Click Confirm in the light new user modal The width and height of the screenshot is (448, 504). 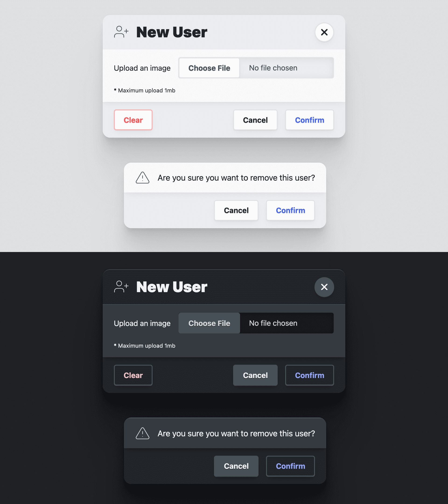[310, 120]
